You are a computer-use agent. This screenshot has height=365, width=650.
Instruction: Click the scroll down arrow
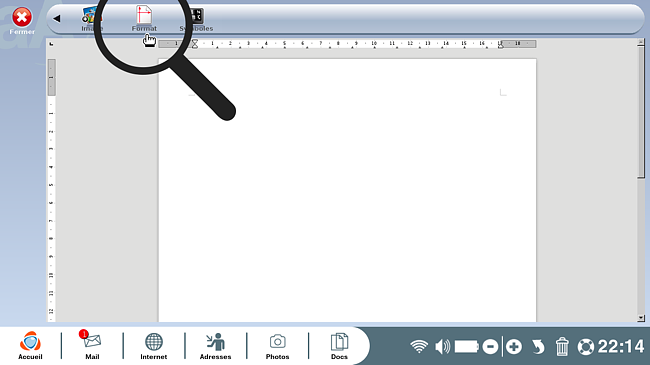pos(641,318)
